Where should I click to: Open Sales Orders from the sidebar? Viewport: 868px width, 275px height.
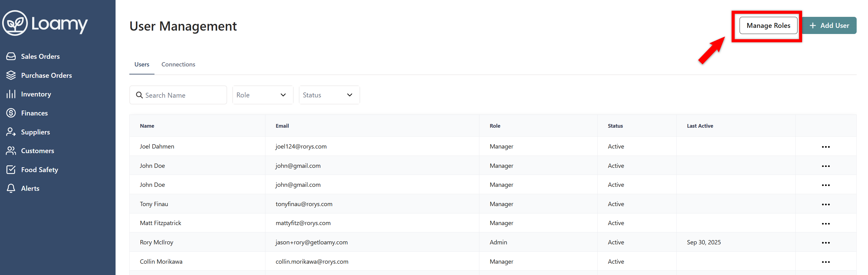click(40, 57)
